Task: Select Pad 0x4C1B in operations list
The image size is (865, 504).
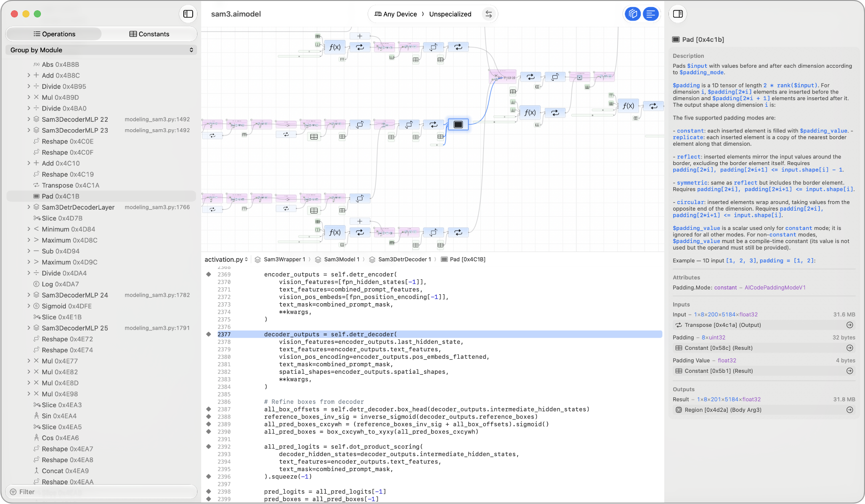Action: [x=101, y=197]
